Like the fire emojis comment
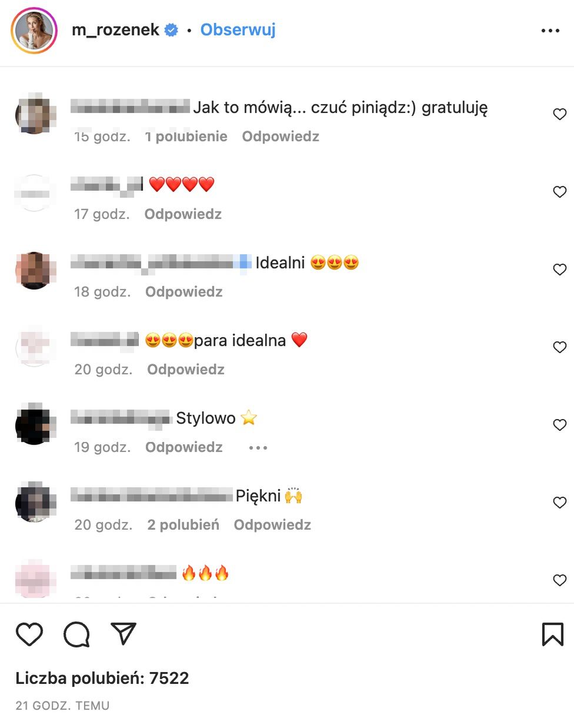 pyautogui.click(x=560, y=580)
